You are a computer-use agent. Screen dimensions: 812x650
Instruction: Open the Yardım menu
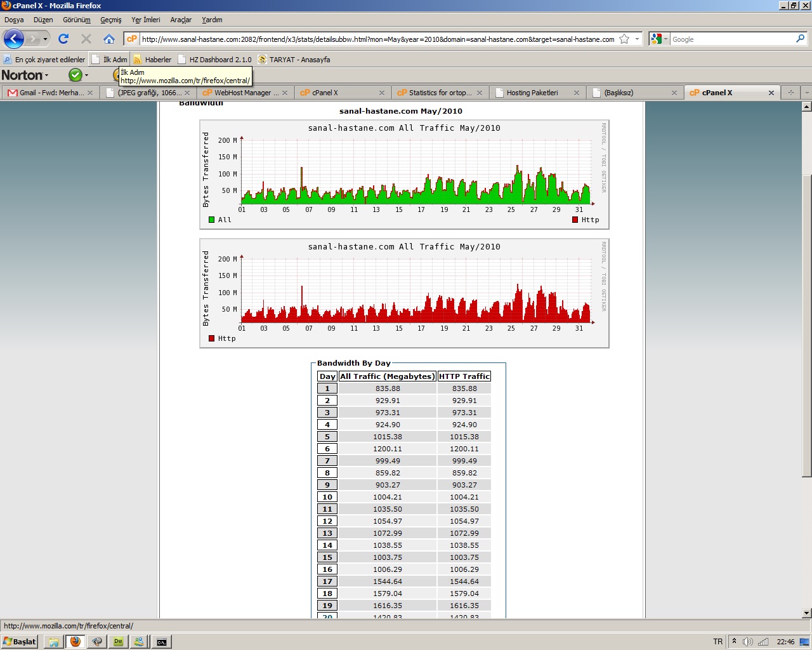212,20
